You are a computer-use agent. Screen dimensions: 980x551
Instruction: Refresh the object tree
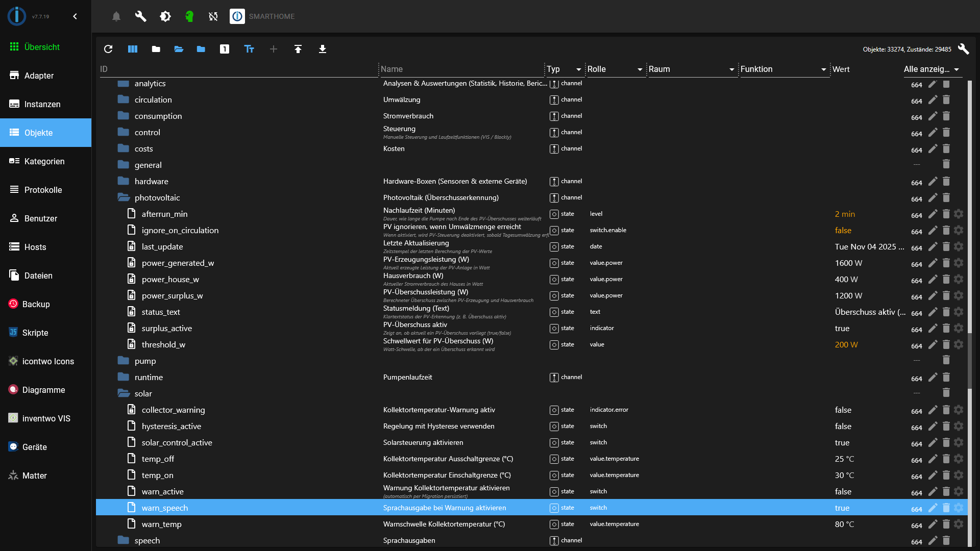tap(108, 49)
